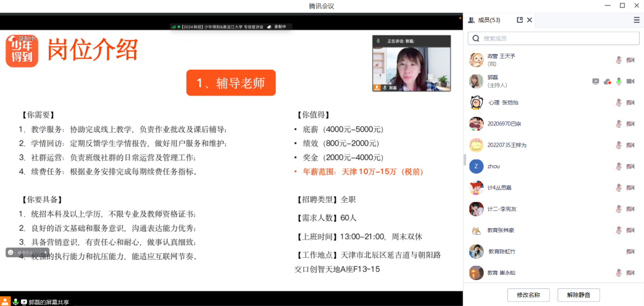Select the 成员(53) tab
Screen dimensions: 644x306
point(485,20)
